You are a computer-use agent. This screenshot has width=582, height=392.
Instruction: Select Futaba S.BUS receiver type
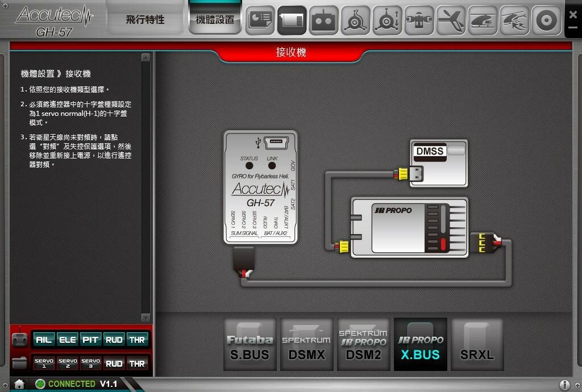tap(250, 344)
